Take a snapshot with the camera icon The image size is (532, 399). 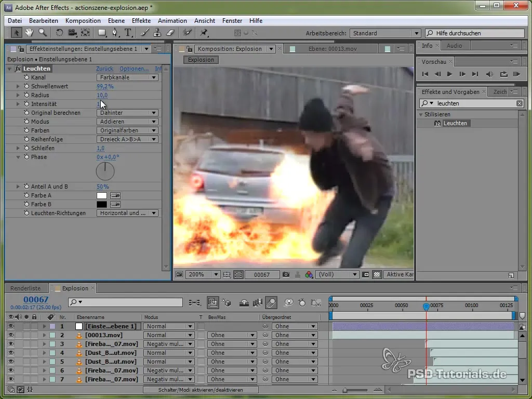[x=286, y=274]
